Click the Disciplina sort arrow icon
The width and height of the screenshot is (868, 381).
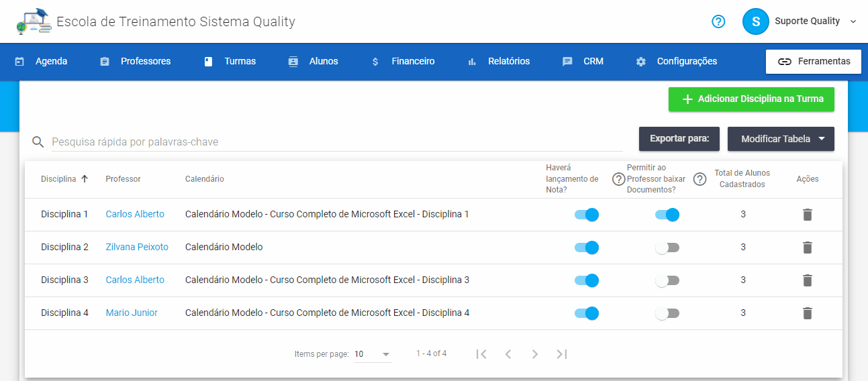coord(85,178)
